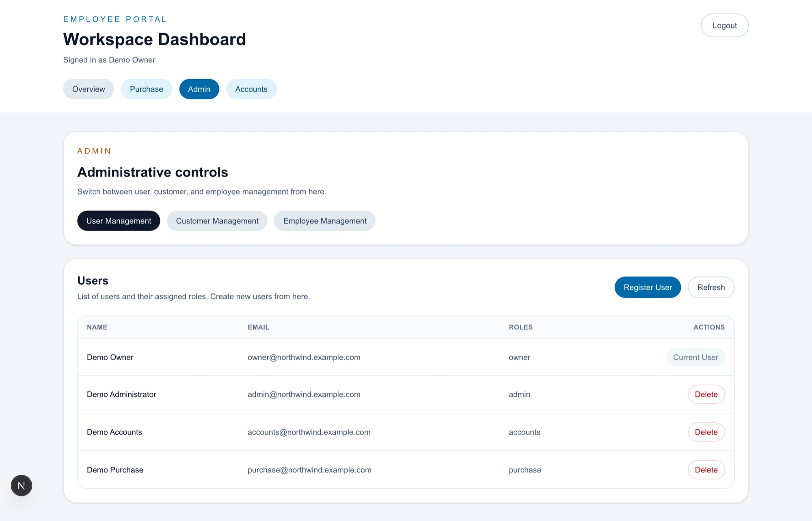This screenshot has width=812, height=521.
Task: Switch to the Overview tab
Action: [89, 89]
